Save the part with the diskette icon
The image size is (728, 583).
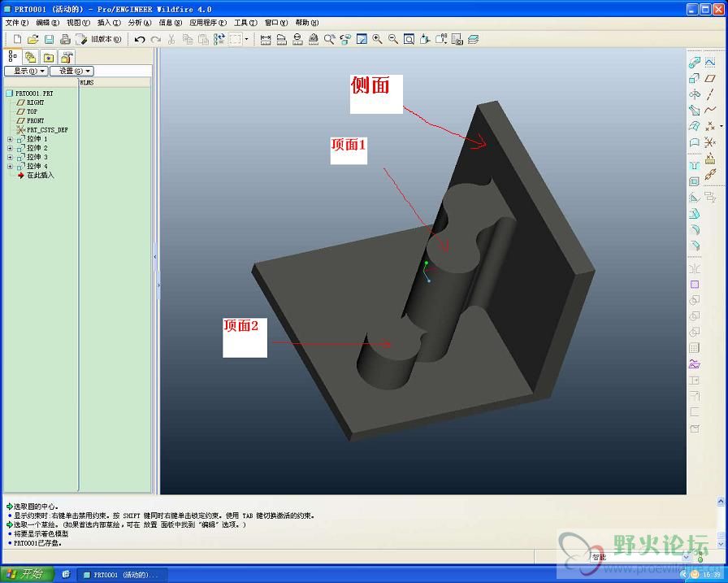tap(49, 40)
